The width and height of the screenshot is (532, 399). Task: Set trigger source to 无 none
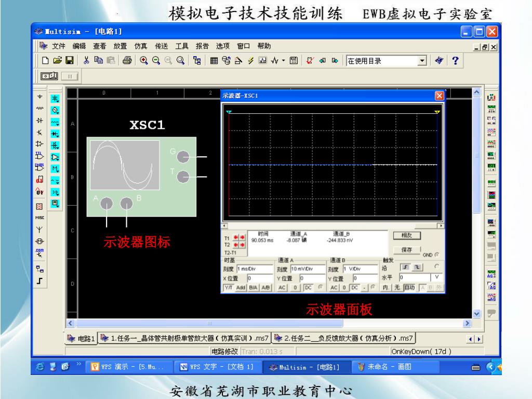397,287
